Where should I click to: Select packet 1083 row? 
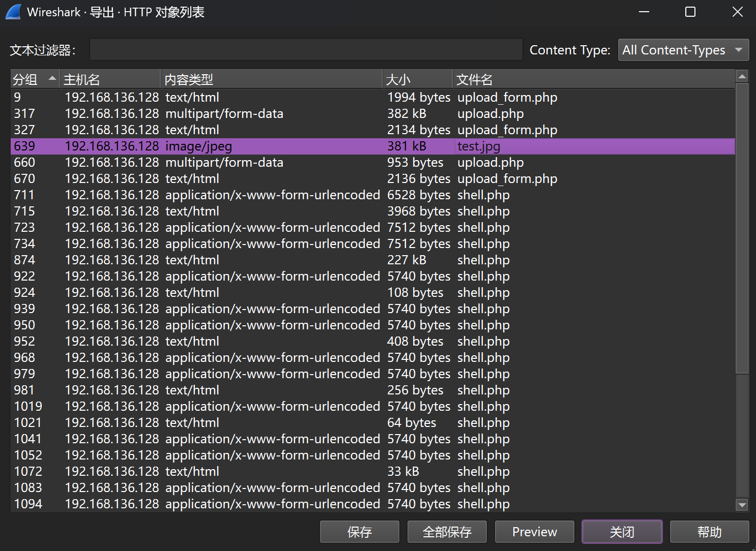(x=373, y=487)
